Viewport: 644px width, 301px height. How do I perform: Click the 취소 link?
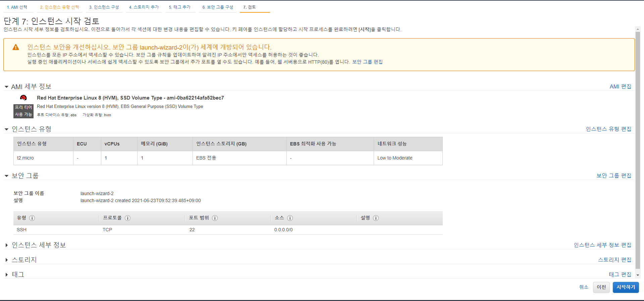(584, 287)
